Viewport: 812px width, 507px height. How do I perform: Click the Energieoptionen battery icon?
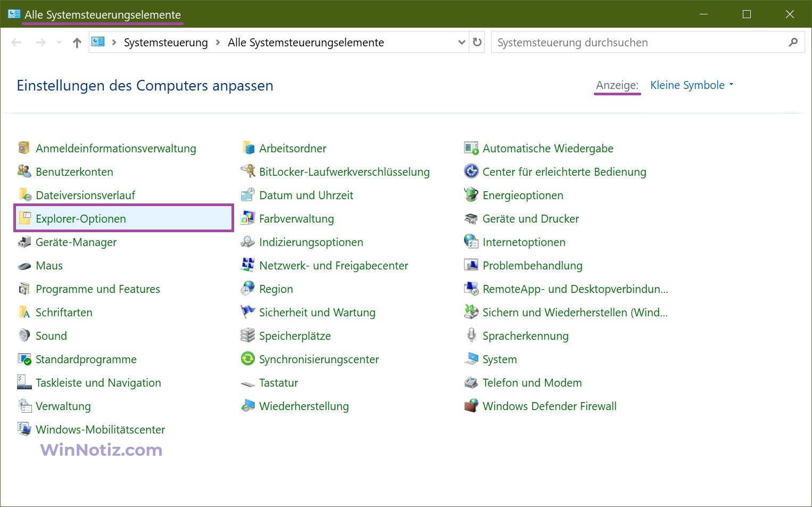coord(471,195)
